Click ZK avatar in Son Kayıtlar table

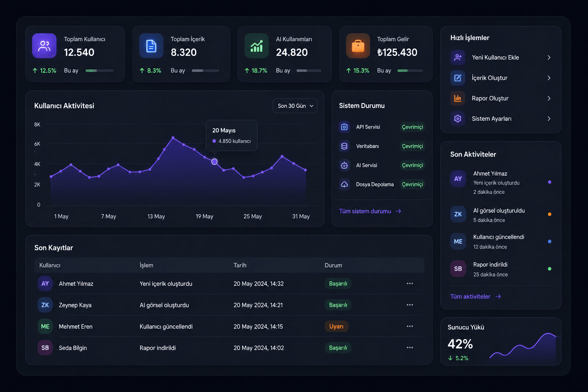tap(45, 305)
